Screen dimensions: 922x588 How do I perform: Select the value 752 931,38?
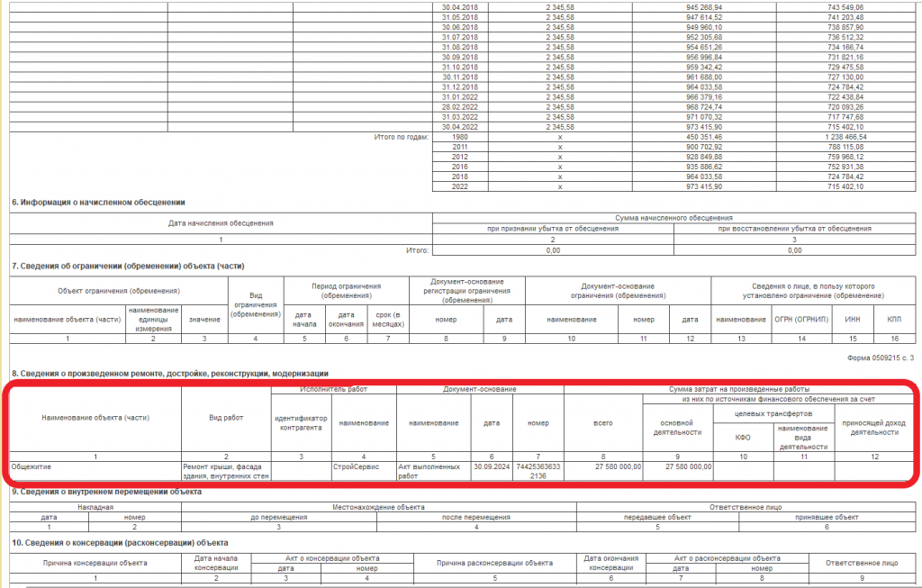click(x=845, y=167)
